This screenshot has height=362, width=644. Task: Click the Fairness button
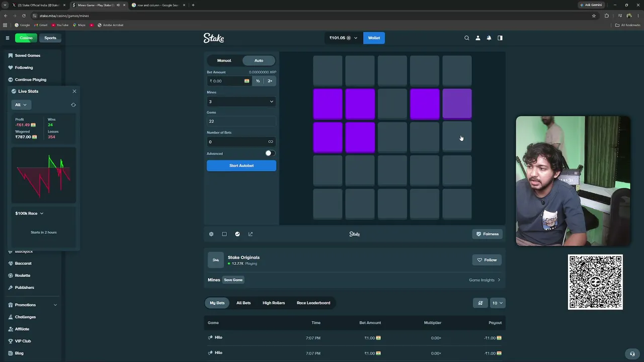click(488, 234)
